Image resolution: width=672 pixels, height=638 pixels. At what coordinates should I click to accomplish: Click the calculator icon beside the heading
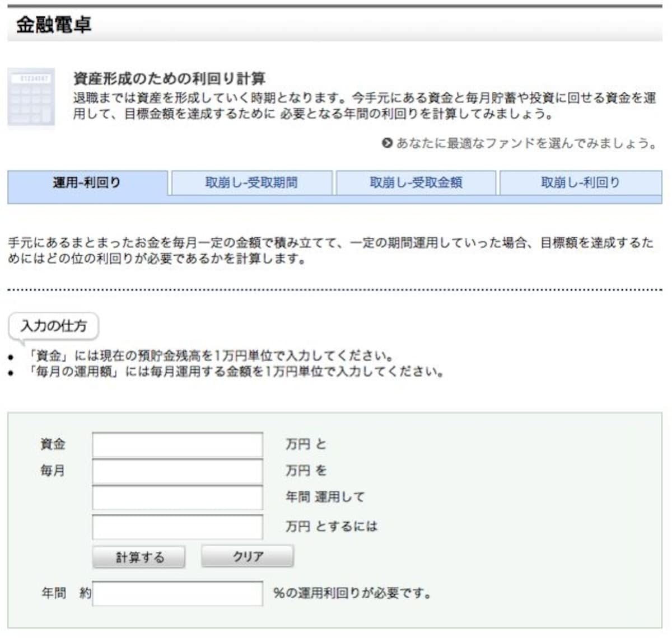tap(31, 98)
